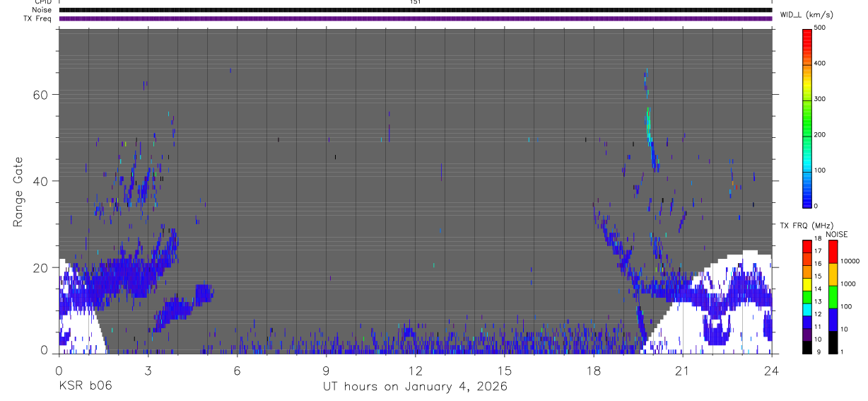This screenshot has height=401, width=868.
Task: Click the 'CPID' row label
Action: tap(42, 2)
